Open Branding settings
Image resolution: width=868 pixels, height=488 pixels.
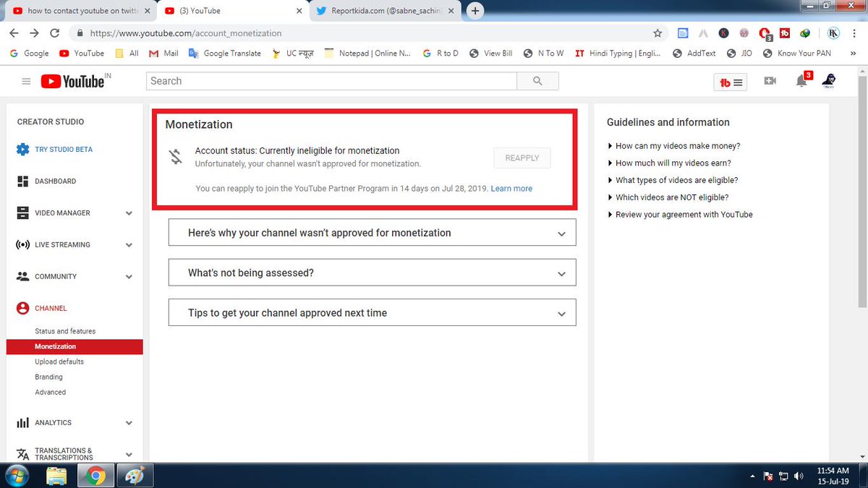(x=48, y=377)
